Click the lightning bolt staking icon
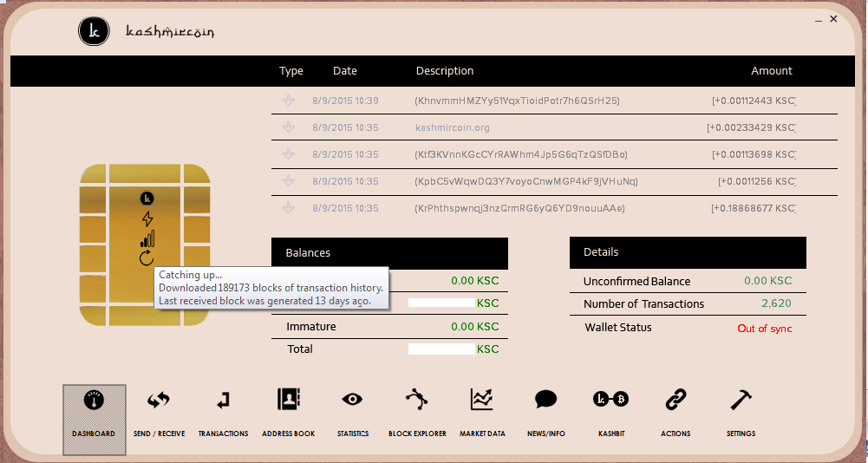This screenshot has height=463, width=868. coord(147,218)
